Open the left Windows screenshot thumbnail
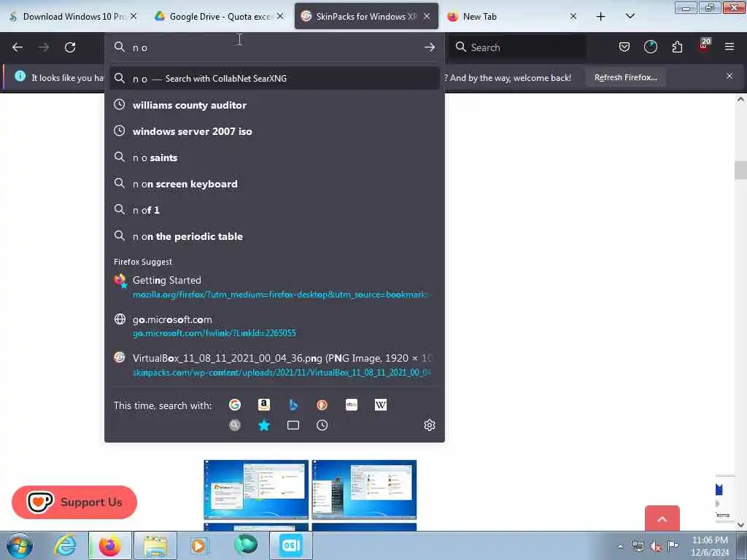The width and height of the screenshot is (747, 560). (x=256, y=489)
